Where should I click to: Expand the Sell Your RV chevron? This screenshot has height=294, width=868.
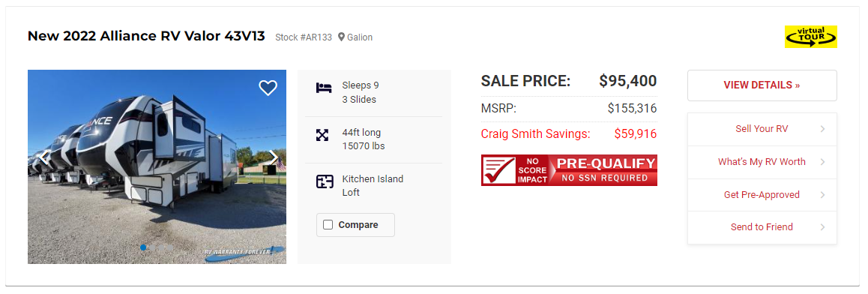point(822,129)
